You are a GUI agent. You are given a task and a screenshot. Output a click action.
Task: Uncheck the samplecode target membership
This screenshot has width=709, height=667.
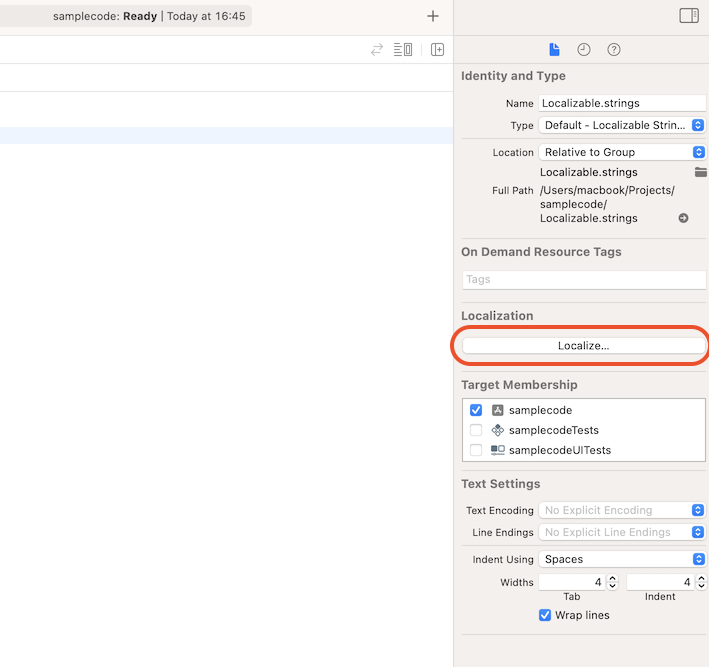[476, 410]
